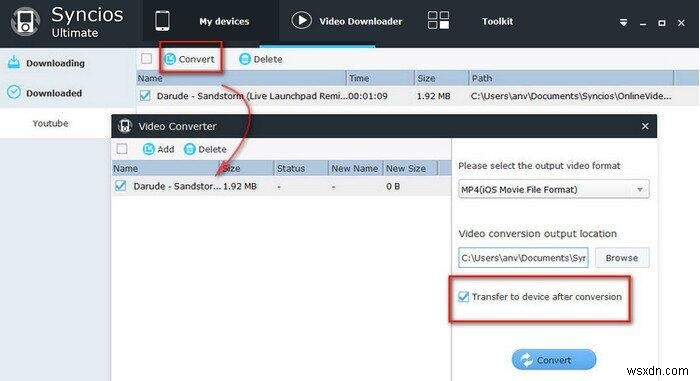Click the Downloaded checkmark icon

(x=14, y=92)
